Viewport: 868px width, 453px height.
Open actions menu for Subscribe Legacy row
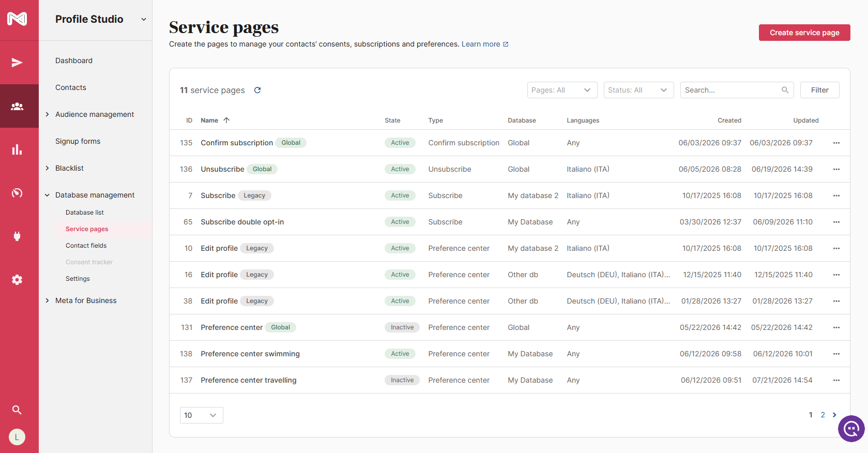[836, 195]
